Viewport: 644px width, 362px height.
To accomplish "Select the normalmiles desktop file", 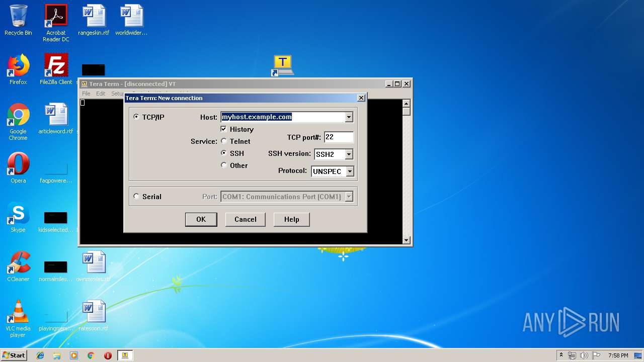I will click(56, 270).
